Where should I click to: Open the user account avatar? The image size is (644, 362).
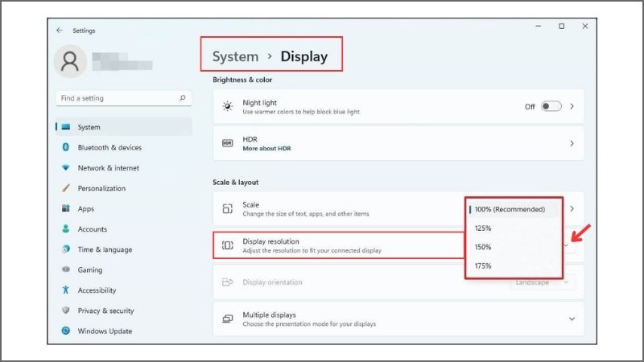[70, 61]
